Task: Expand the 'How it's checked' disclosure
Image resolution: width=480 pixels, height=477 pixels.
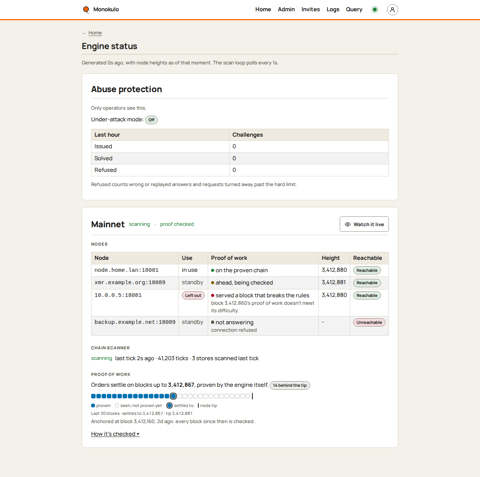Action: coord(115,434)
